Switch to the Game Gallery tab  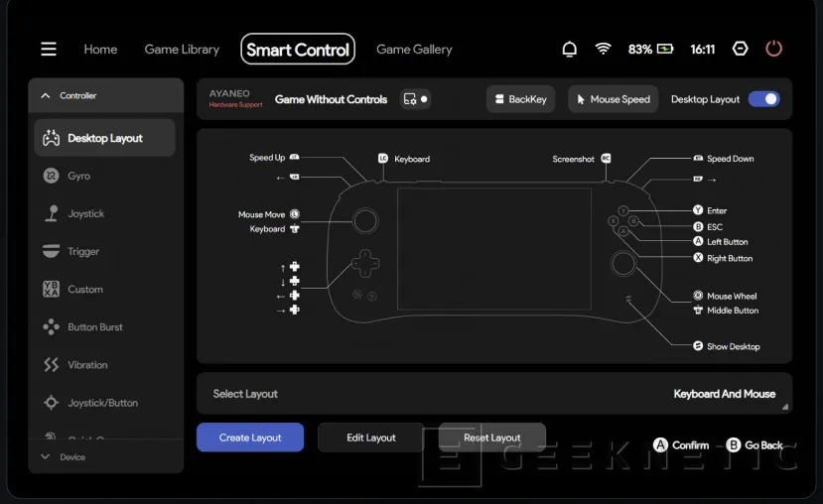click(x=414, y=50)
